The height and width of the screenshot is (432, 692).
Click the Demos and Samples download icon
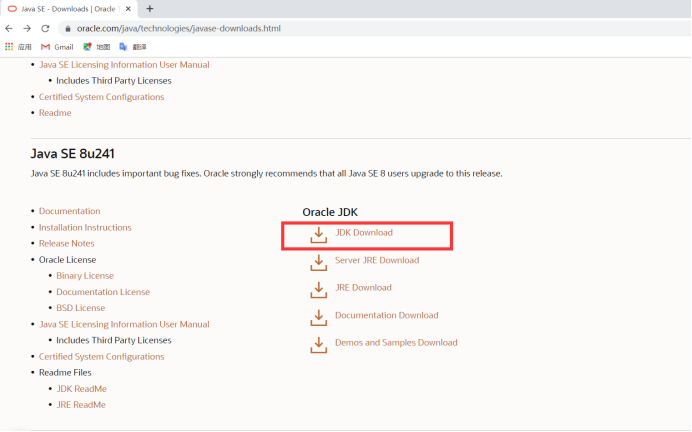(x=319, y=345)
